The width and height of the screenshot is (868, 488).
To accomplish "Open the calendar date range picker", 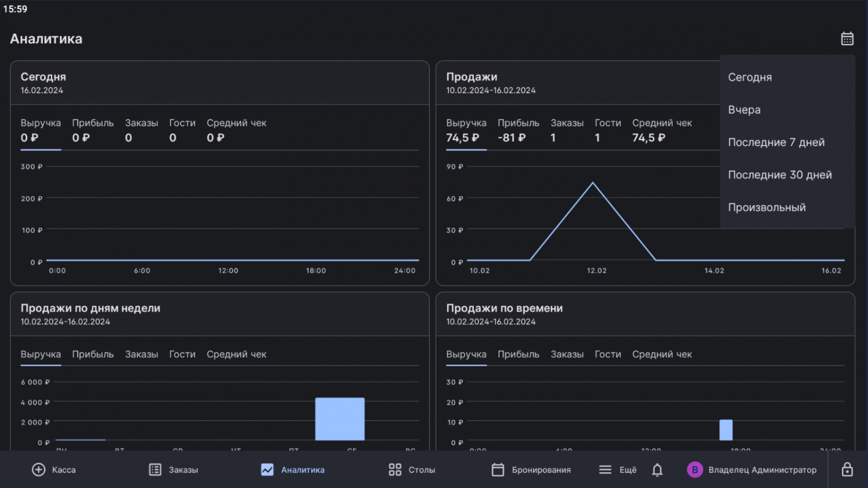I will click(847, 39).
